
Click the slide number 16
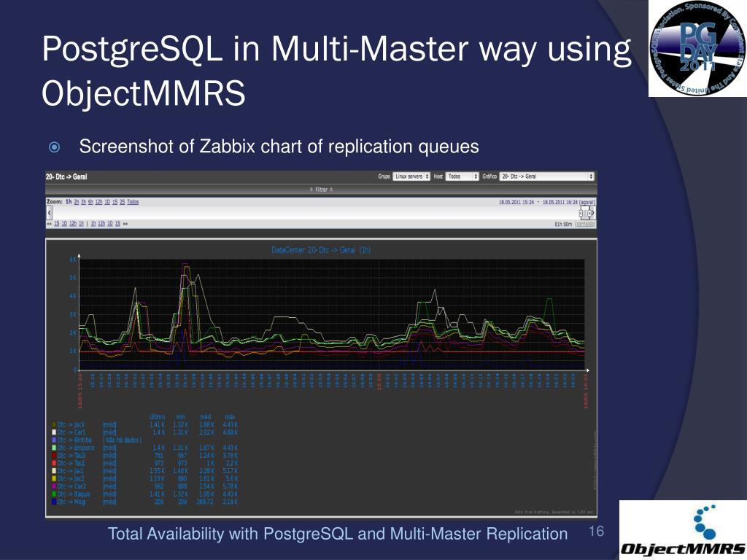click(x=597, y=532)
